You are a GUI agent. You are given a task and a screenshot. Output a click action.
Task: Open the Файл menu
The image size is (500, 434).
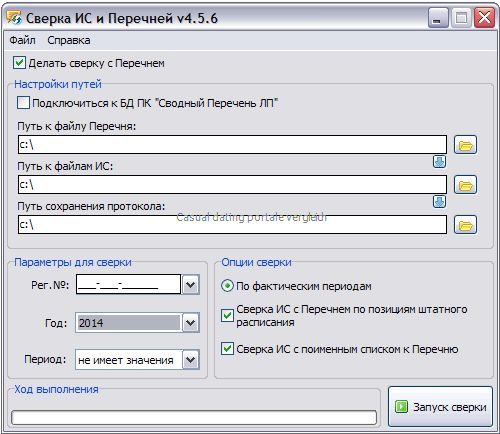[22, 40]
